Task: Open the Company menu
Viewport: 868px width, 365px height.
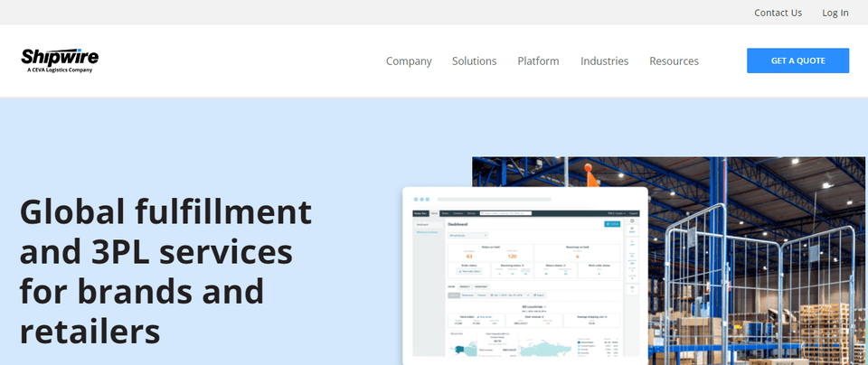Action: coord(409,61)
